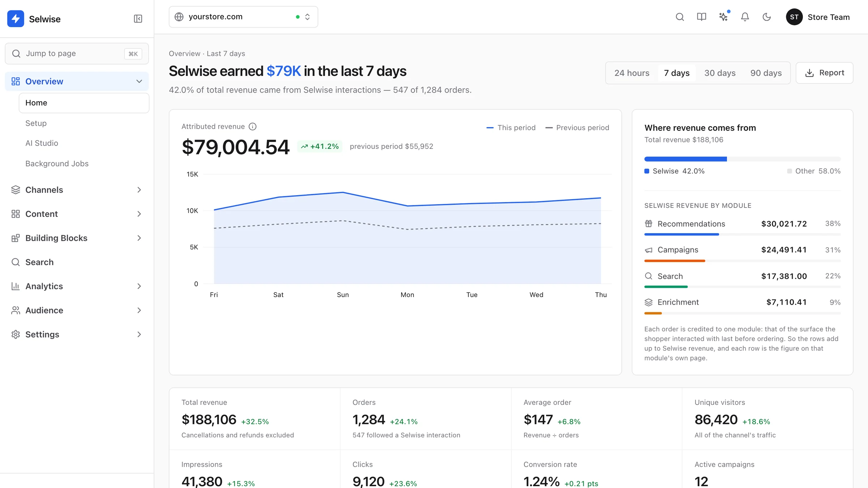868x488 pixels.
Task: Click the Search module magnifier icon
Action: 648,276
